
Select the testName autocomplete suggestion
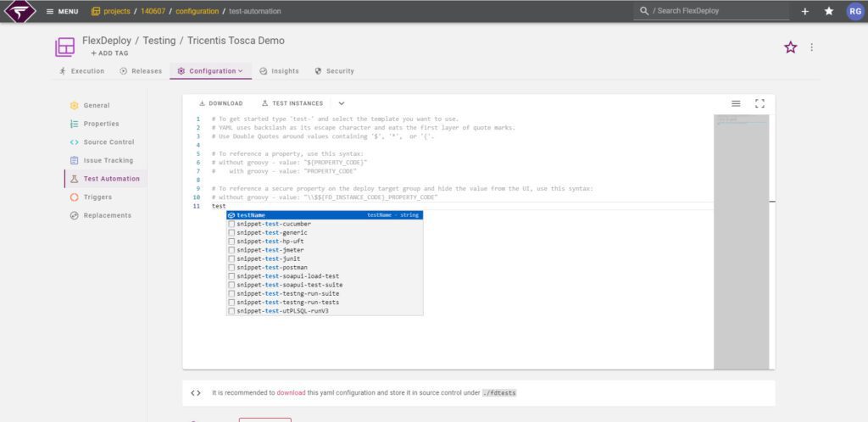pos(325,215)
